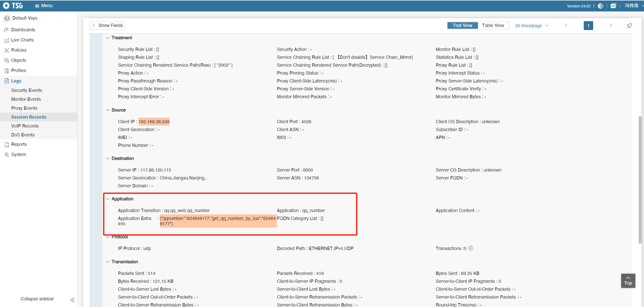The height and width of the screenshot is (307, 644).
Task: Click the double-arrow Collapse sidebar icon
Action: [72, 300]
